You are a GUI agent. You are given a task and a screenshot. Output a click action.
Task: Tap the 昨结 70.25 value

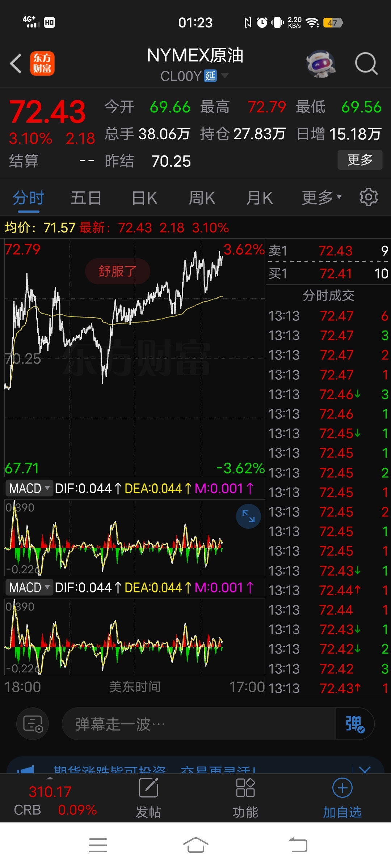(x=171, y=161)
